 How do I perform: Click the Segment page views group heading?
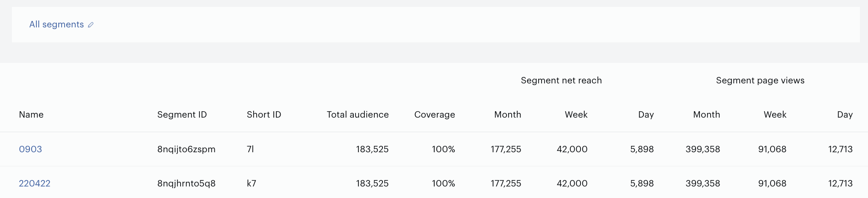pyautogui.click(x=760, y=80)
